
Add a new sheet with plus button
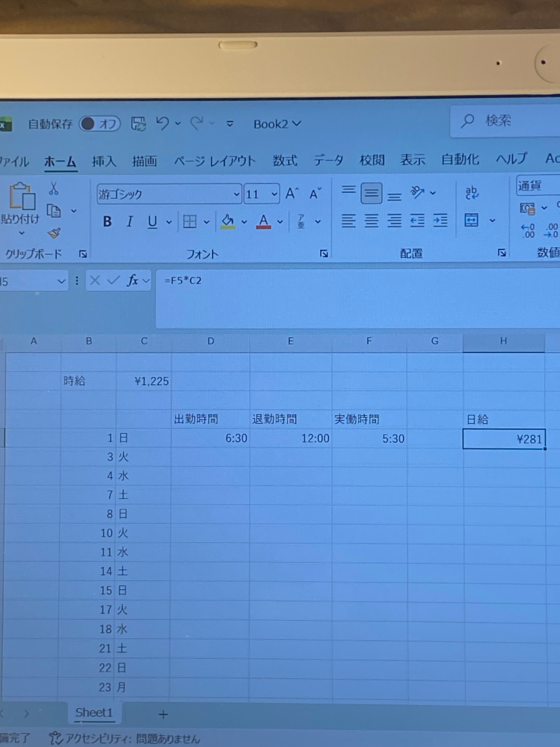[x=163, y=714]
